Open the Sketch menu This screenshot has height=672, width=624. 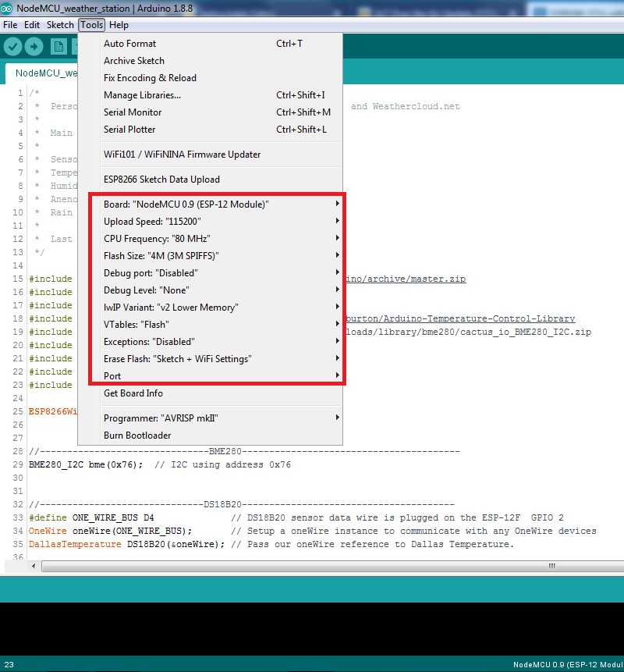point(60,25)
